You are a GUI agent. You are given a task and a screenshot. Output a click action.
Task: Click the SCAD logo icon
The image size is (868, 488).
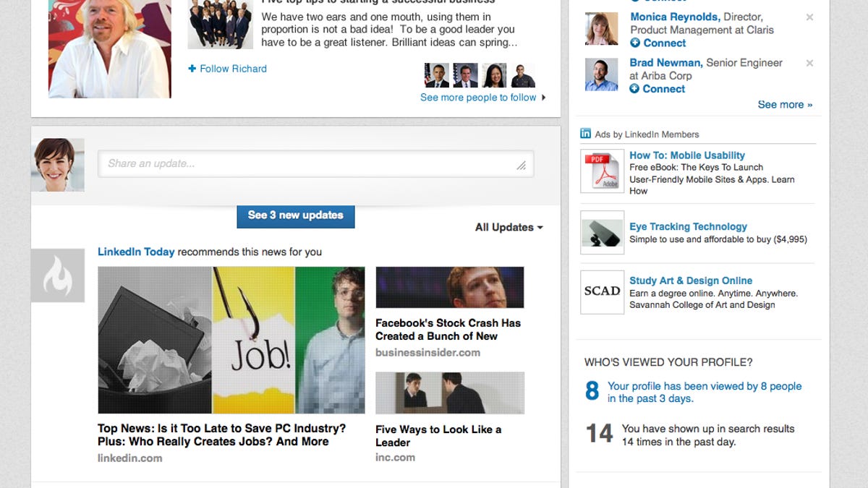click(602, 291)
